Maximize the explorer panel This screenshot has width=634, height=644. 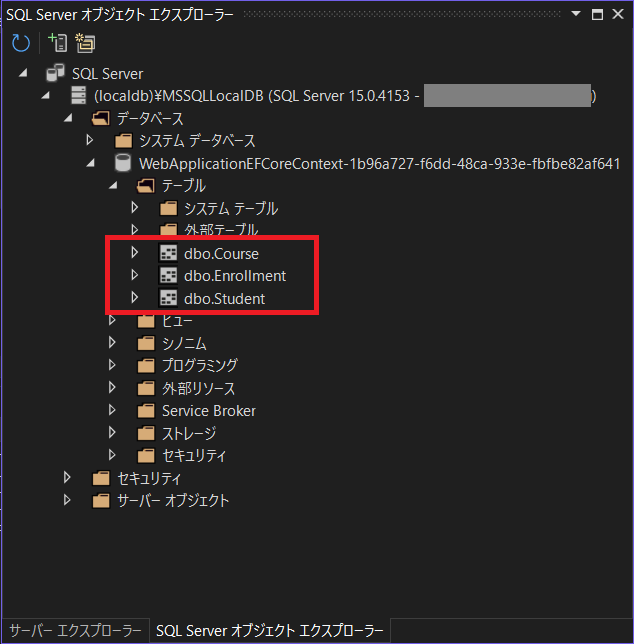point(597,14)
